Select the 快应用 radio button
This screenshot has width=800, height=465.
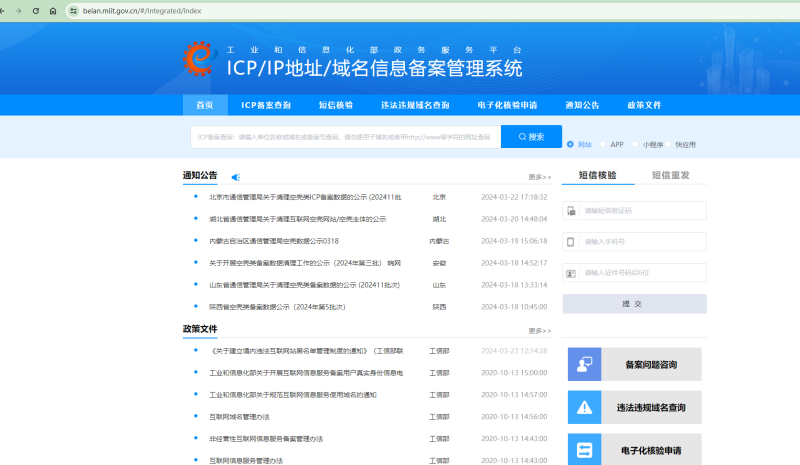668,144
